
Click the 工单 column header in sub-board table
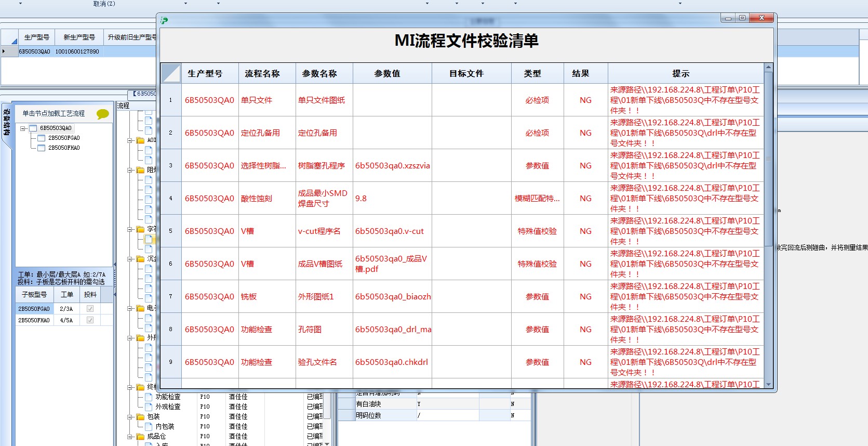click(67, 294)
